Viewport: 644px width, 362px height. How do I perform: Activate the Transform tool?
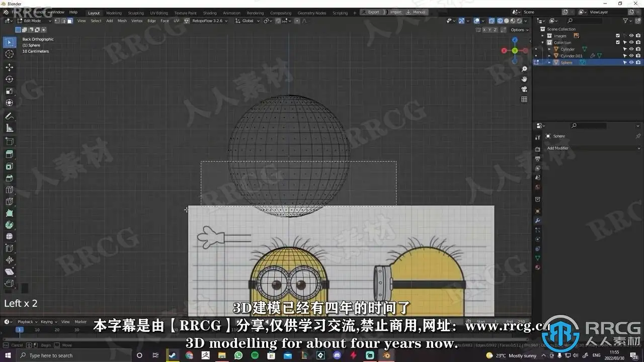[x=9, y=103]
